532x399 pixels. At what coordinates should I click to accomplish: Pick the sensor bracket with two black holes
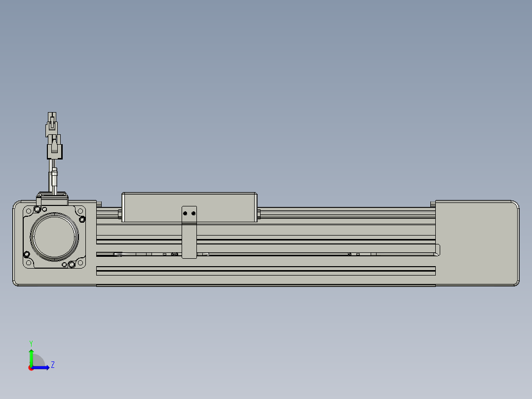(190, 232)
